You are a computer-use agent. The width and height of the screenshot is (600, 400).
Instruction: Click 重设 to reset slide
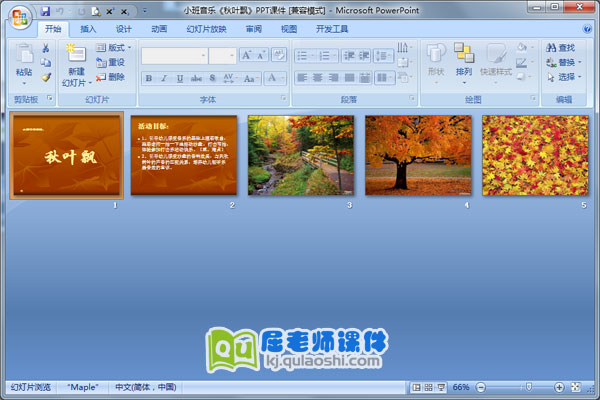pos(110,62)
